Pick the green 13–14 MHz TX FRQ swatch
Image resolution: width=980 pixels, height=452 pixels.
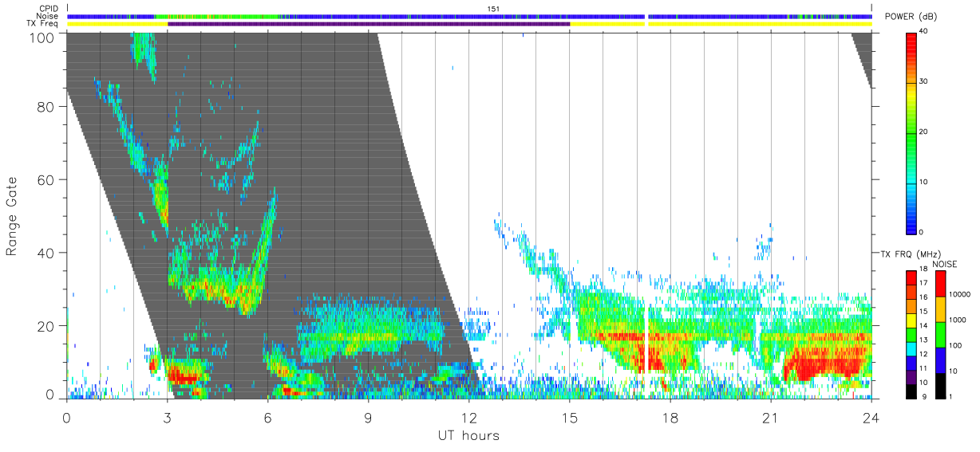pyautogui.click(x=913, y=333)
